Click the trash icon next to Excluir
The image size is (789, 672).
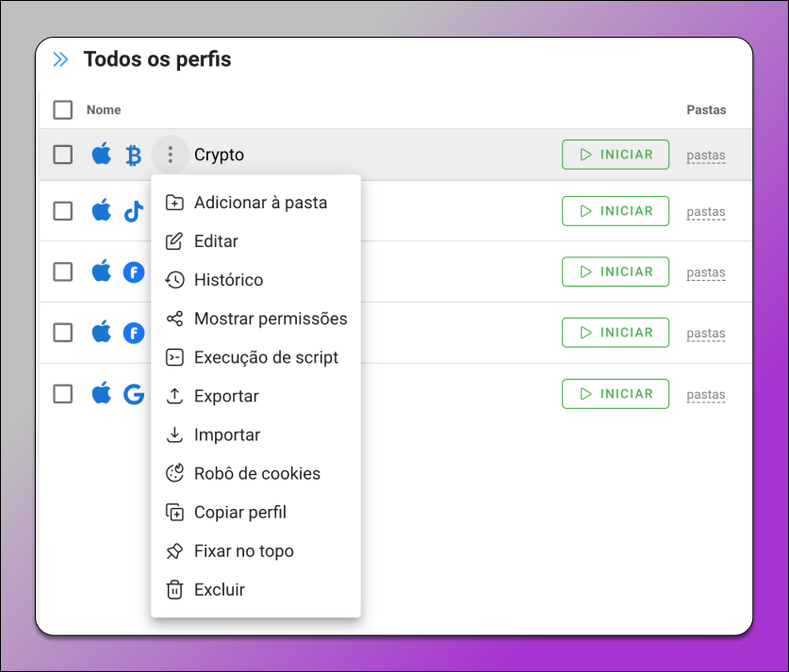click(174, 589)
